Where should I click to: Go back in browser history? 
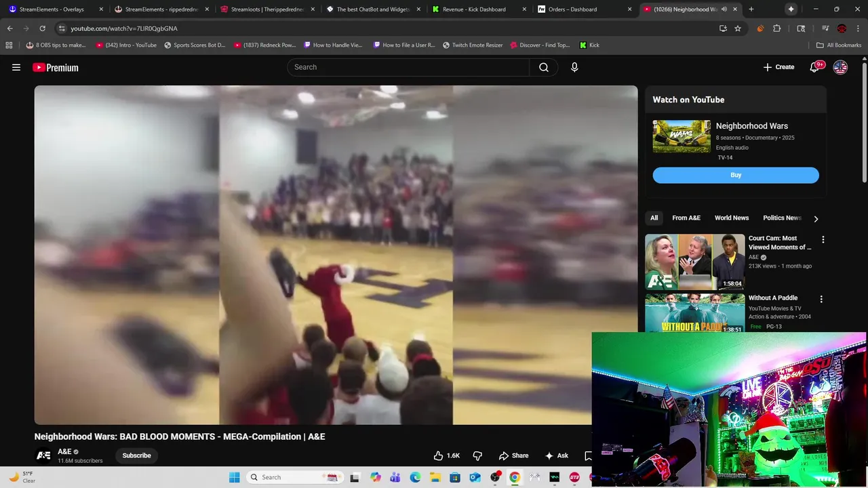tap(9, 28)
